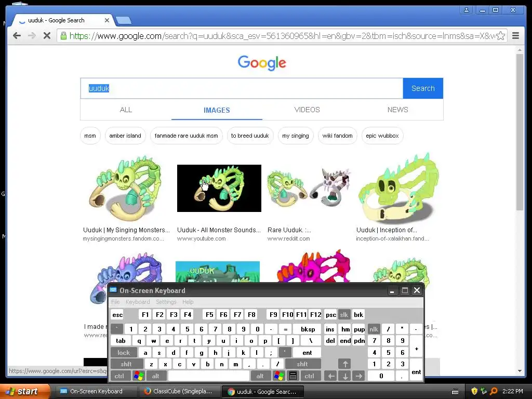Open the Uuduk My Singing Monsters link
Screen dimensions: 532x399
[x=126, y=230]
